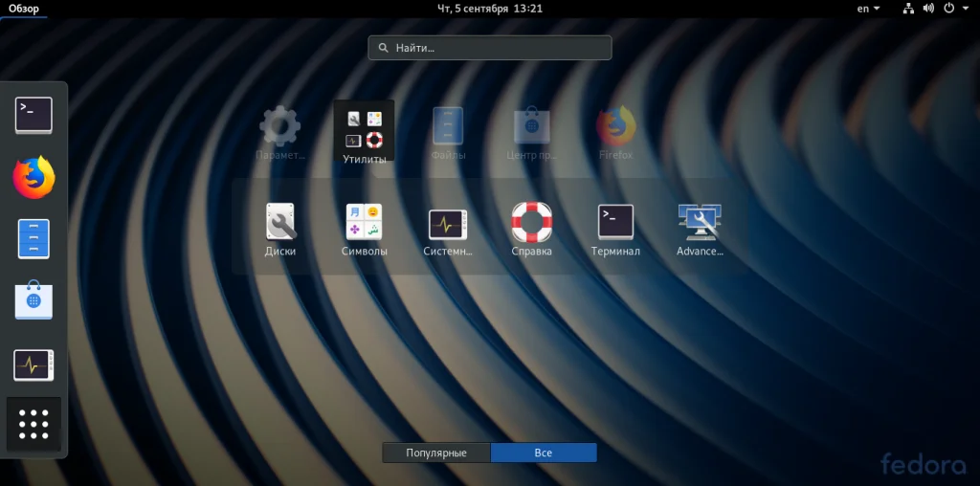Open Files manager in the dock
Viewport: 980px width, 486px height.
(x=33, y=238)
